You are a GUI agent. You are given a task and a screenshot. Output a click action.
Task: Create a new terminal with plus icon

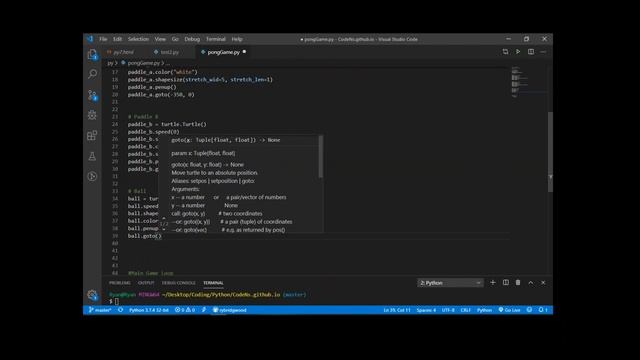point(493,282)
